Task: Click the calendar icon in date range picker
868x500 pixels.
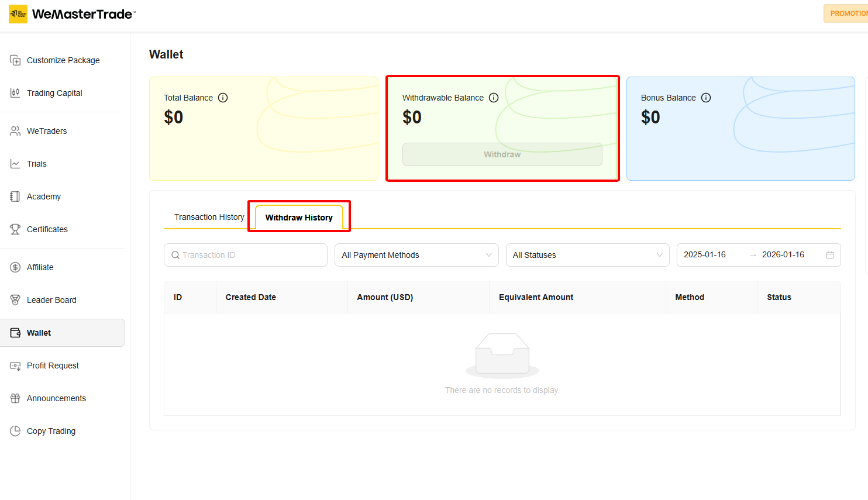Action: click(x=829, y=255)
